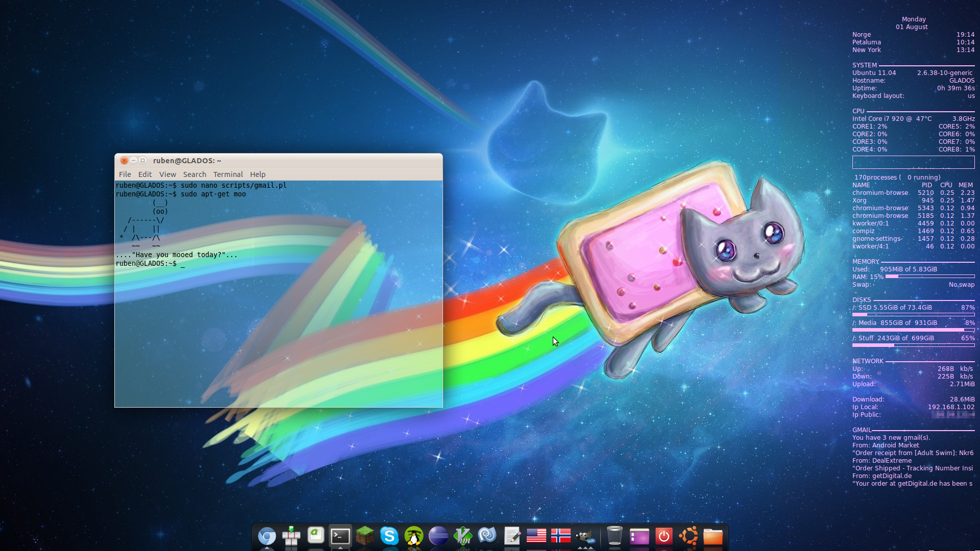This screenshot has width=980, height=551.
Task: Open the purple window dock icon
Action: point(640,537)
